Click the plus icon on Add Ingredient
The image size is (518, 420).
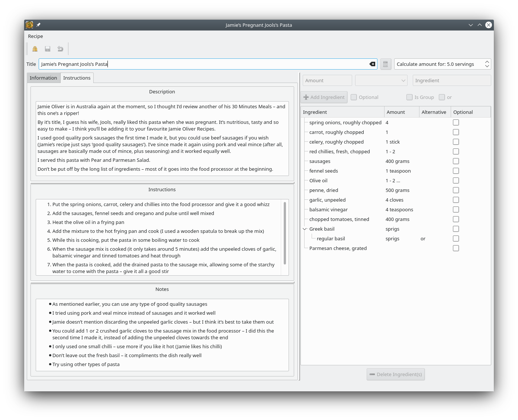click(x=306, y=97)
